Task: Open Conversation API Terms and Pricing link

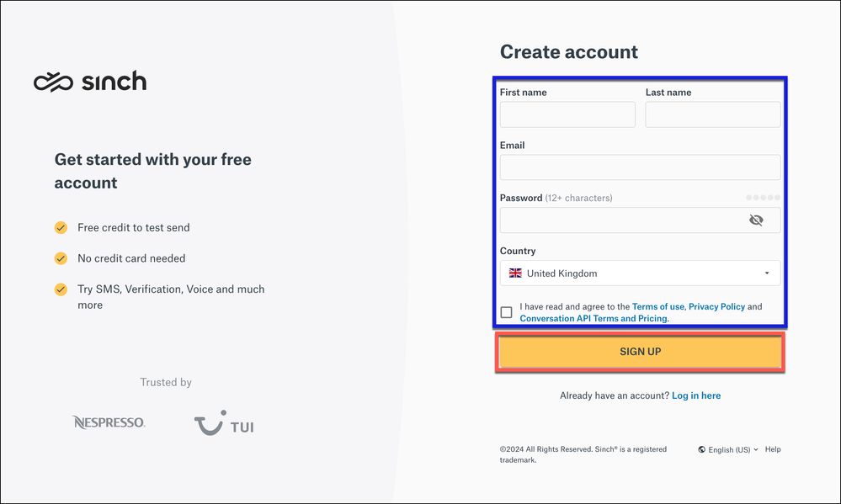Action: click(x=593, y=319)
